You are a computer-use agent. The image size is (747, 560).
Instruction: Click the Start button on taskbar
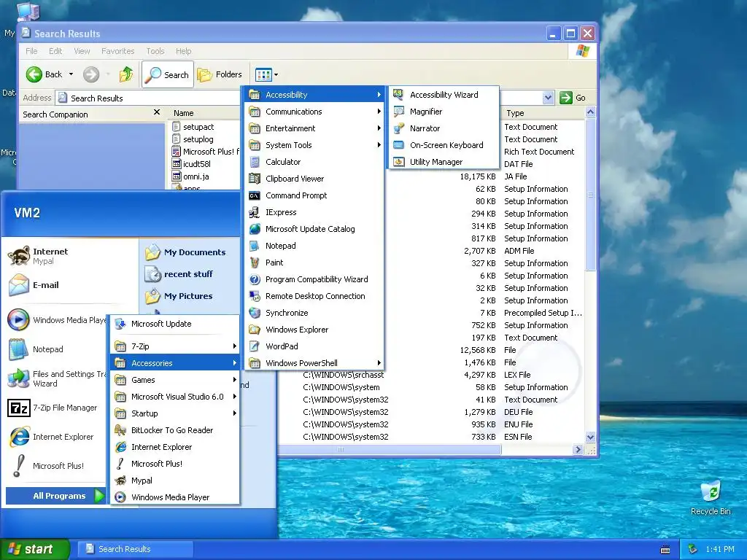click(34, 549)
